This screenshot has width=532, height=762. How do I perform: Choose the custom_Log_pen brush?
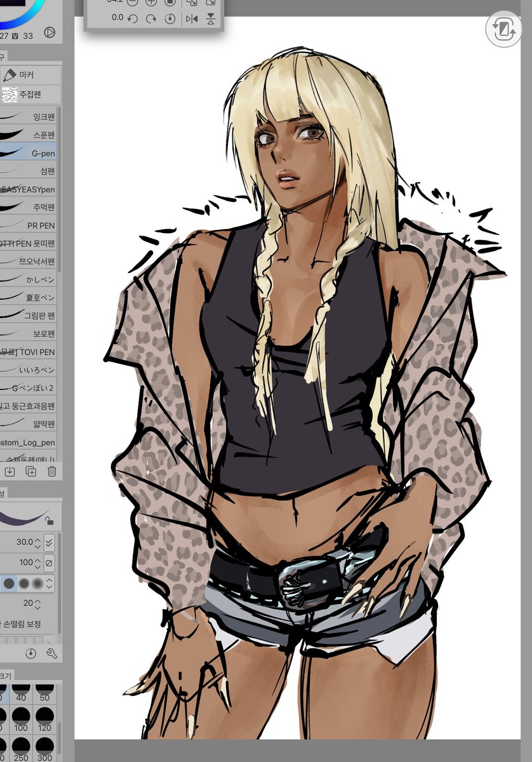(x=28, y=442)
